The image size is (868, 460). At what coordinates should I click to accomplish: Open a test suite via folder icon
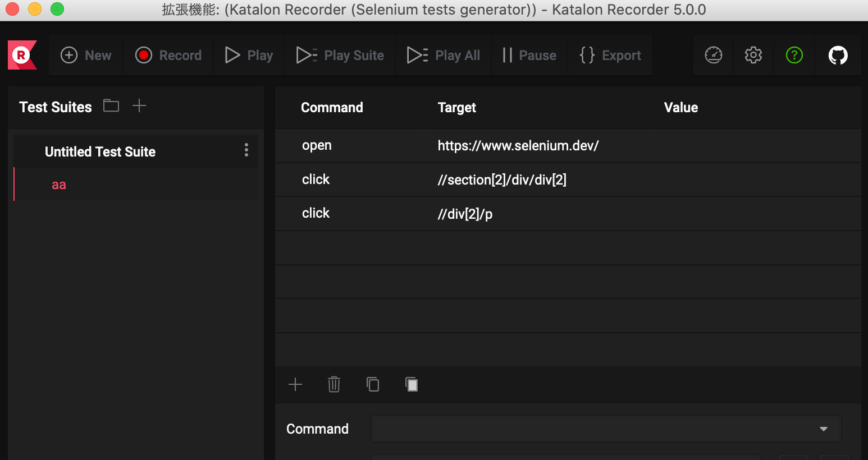click(x=111, y=105)
